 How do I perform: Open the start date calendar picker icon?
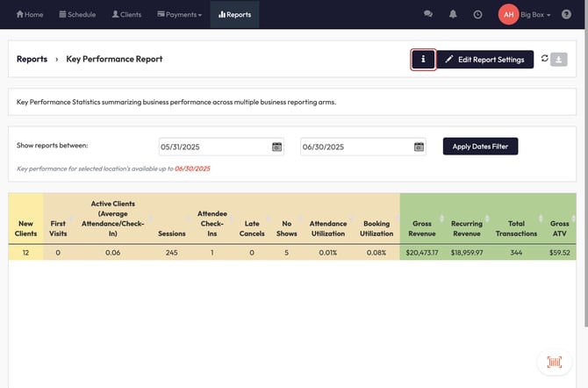(x=276, y=147)
